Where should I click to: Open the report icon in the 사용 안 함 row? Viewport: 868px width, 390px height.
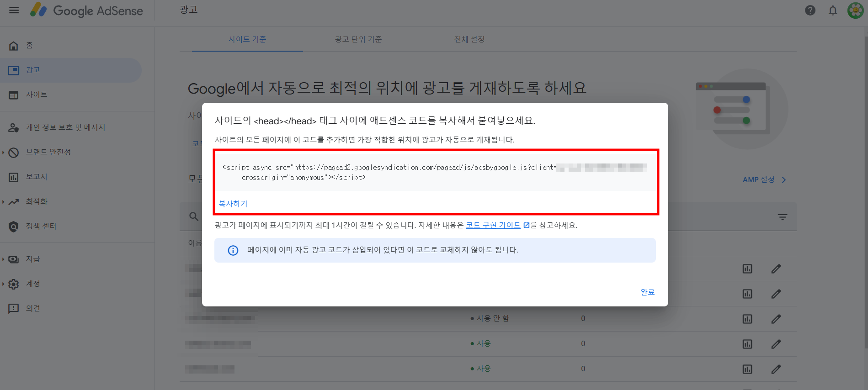pyautogui.click(x=747, y=319)
